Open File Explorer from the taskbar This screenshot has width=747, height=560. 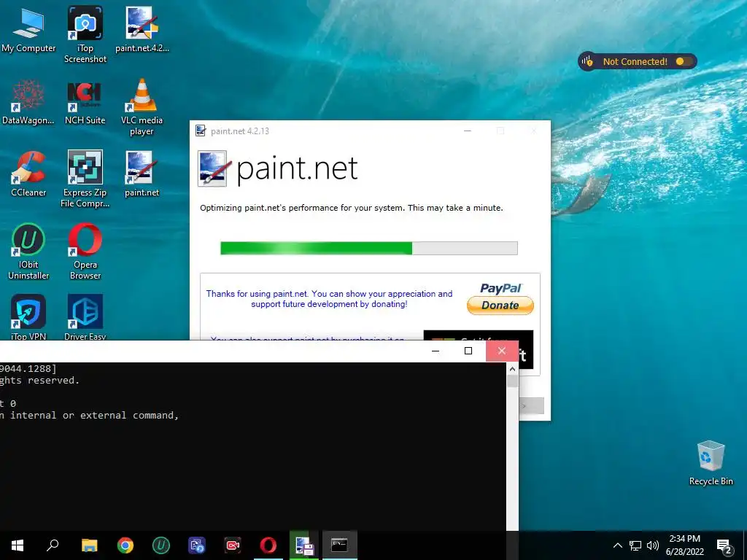(x=89, y=545)
